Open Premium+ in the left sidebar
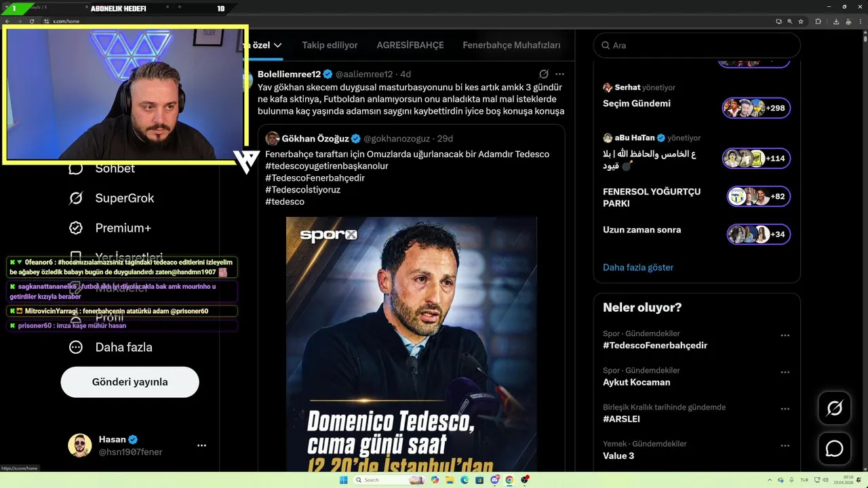 coord(110,228)
